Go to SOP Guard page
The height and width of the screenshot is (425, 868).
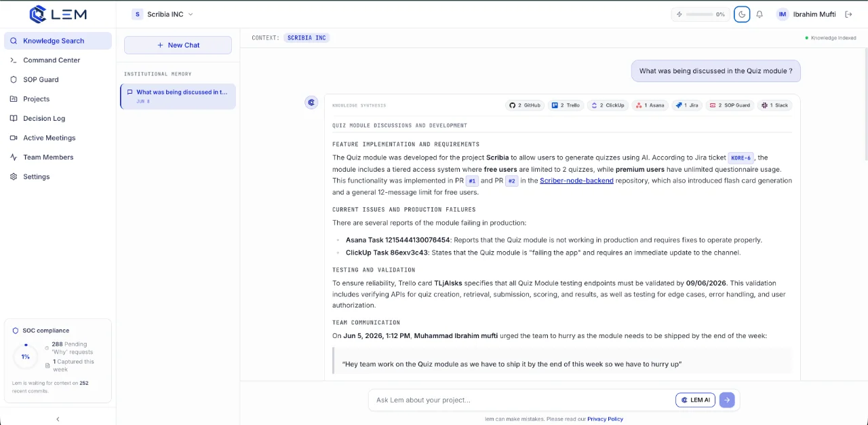tap(58, 79)
